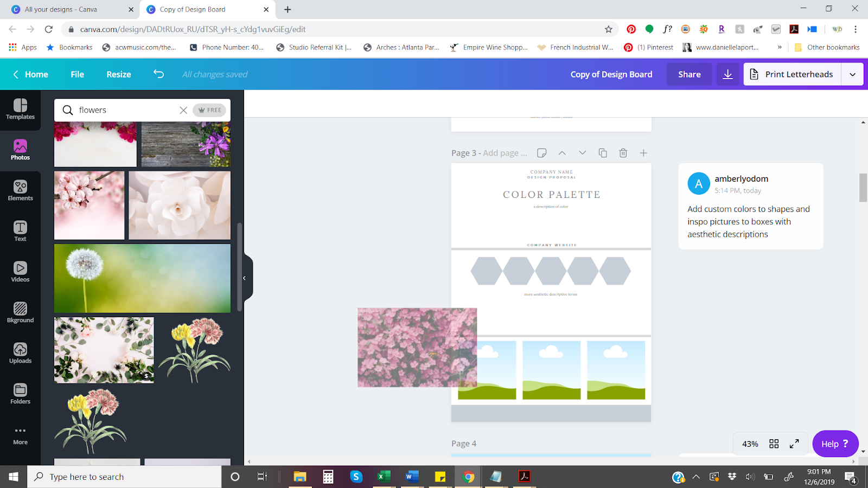The height and width of the screenshot is (488, 868).
Task: Toggle the FREE photos filter
Action: (x=209, y=110)
